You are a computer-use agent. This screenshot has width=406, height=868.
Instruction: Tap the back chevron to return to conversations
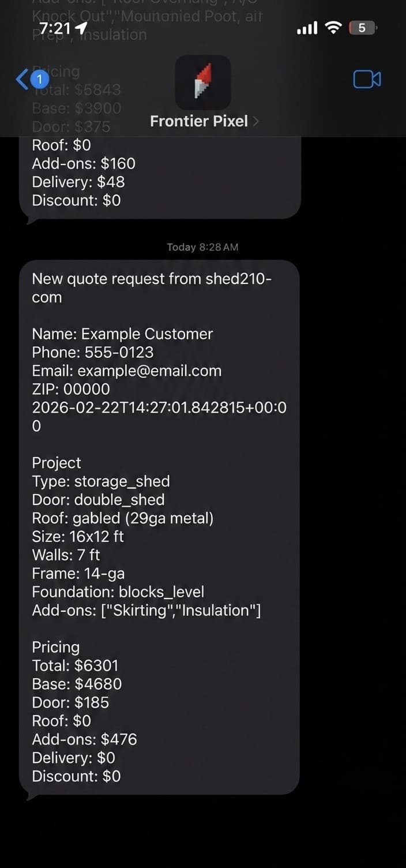23,79
